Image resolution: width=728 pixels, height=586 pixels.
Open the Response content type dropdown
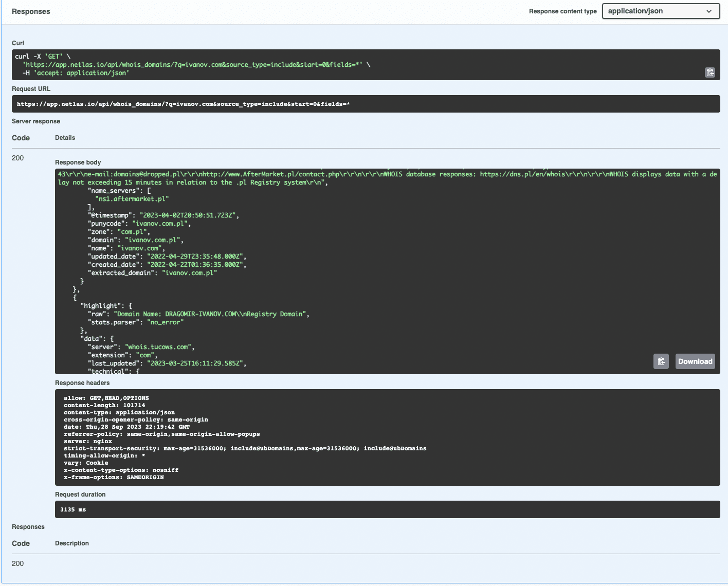point(661,11)
